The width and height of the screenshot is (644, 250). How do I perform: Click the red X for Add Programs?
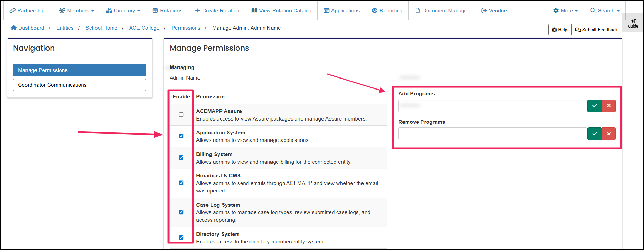point(609,106)
